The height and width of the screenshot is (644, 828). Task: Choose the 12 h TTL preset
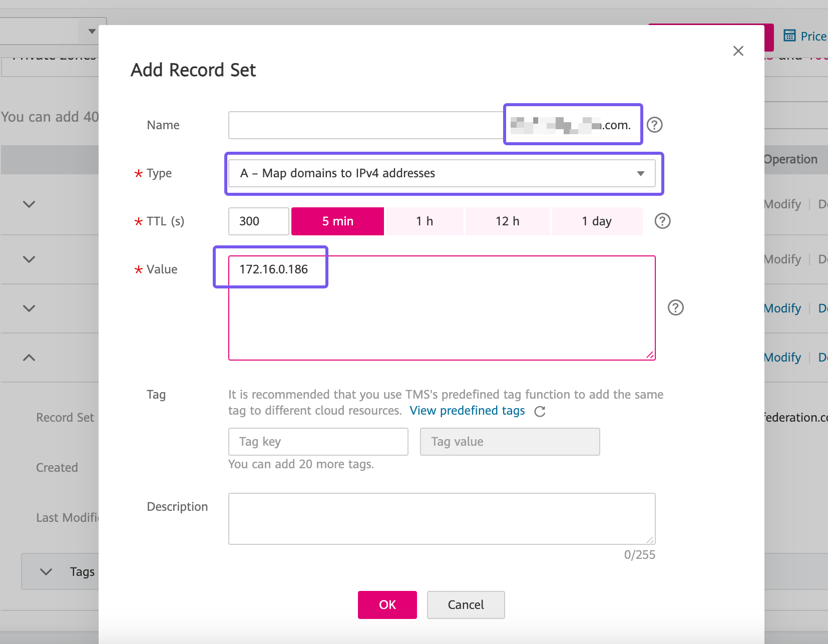[x=507, y=221]
